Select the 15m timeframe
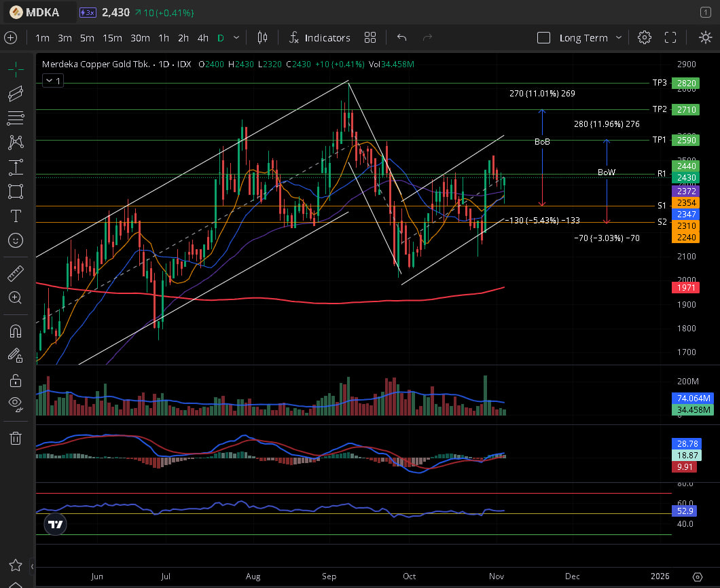This screenshot has height=588, width=720. point(112,38)
